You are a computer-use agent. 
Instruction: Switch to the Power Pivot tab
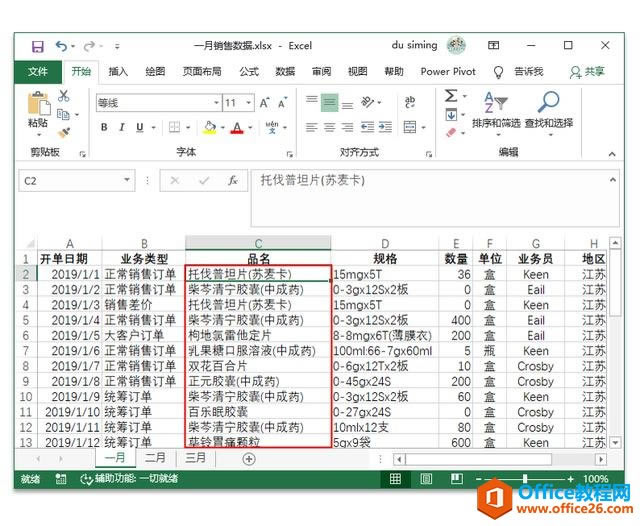tap(448, 72)
